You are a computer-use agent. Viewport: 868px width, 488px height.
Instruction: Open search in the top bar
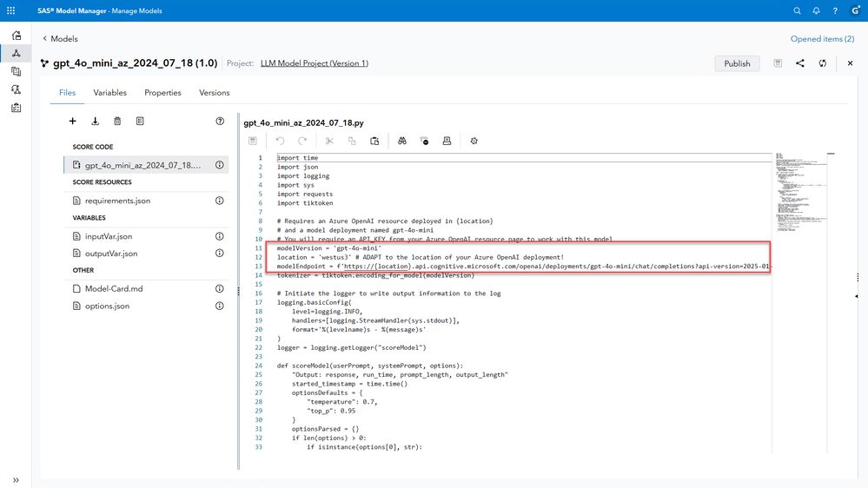[x=797, y=10]
